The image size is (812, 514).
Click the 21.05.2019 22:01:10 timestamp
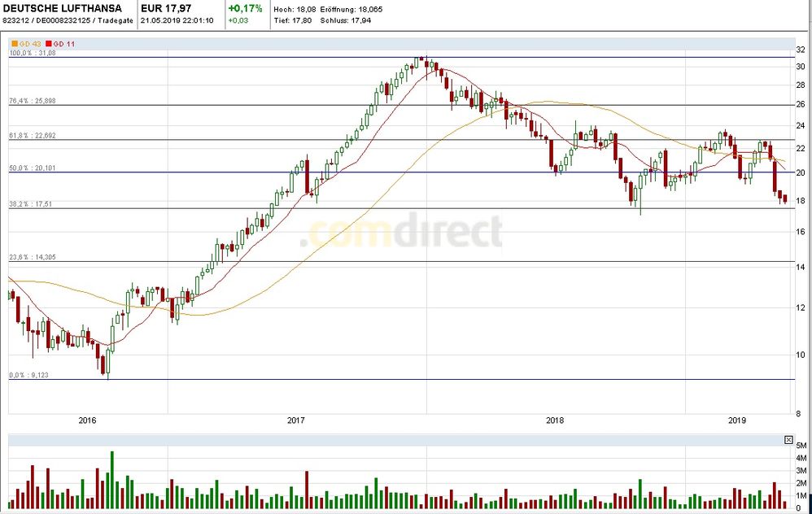(177, 20)
